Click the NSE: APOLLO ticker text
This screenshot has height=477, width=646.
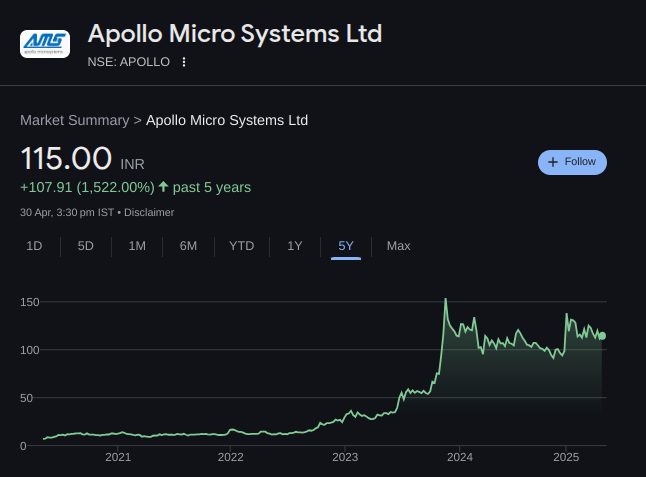[x=129, y=62]
